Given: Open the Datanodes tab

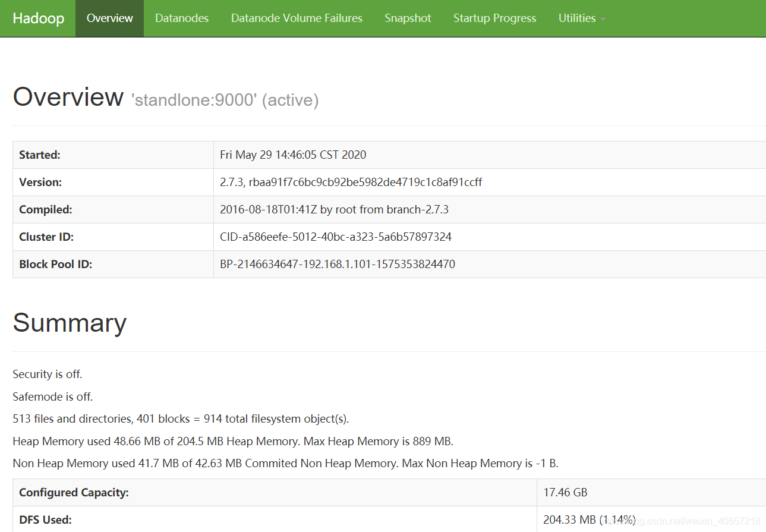Looking at the screenshot, I should pyautogui.click(x=182, y=18).
